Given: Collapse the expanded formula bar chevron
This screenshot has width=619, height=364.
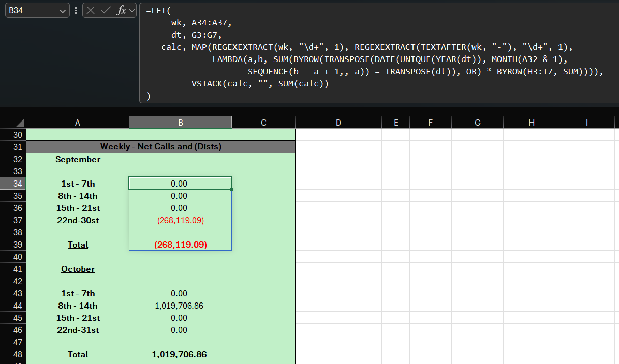Looking at the screenshot, I should click(x=132, y=10).
